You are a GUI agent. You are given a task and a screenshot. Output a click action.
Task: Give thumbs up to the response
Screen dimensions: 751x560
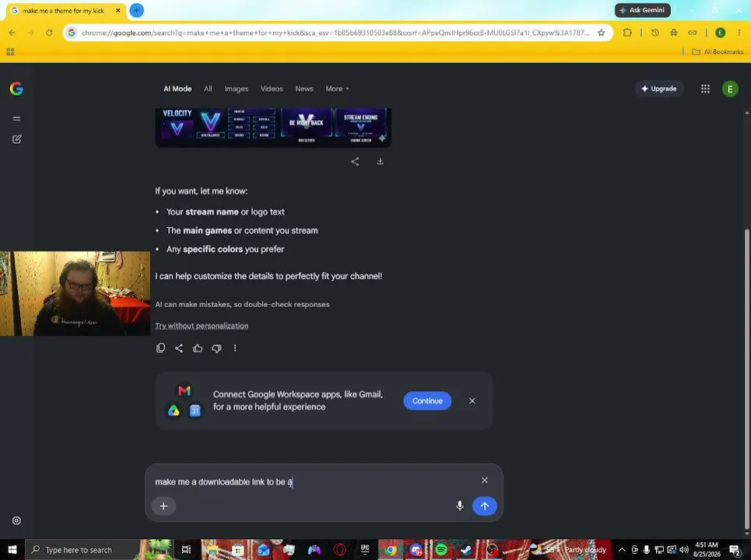[198, 348]
